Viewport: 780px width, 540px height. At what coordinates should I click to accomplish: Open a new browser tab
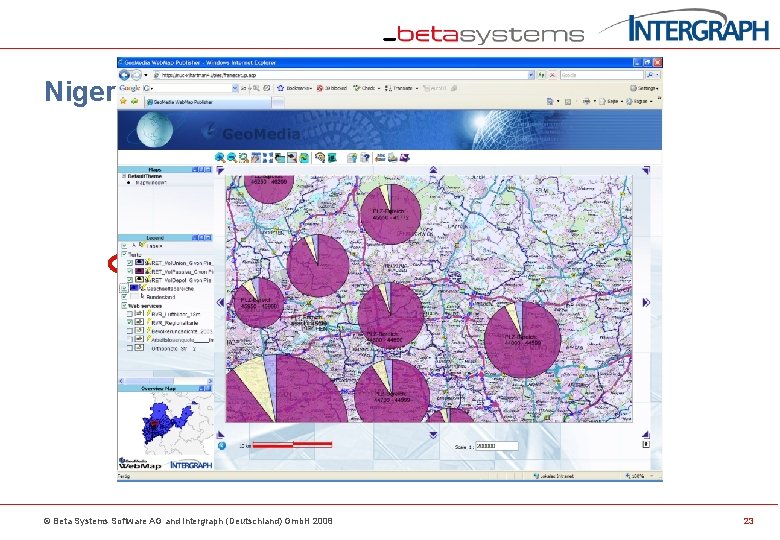click(278, 102)
